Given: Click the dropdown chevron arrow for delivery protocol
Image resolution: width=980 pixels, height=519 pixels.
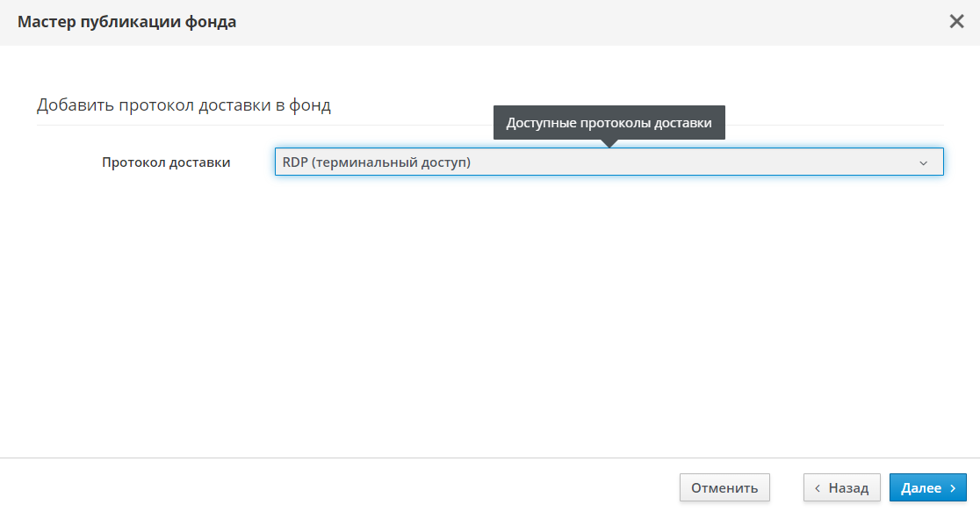Looking at the screenshot, I should [x=923, y=162].
